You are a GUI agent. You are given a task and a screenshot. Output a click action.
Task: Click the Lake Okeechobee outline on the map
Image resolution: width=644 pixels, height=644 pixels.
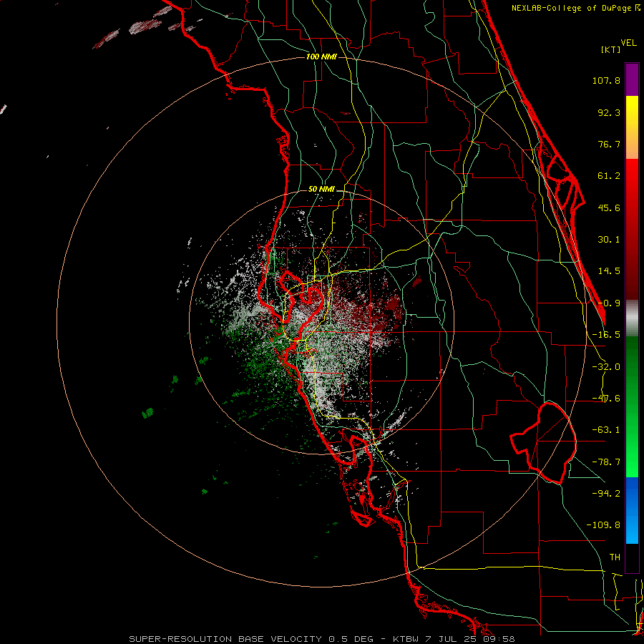point(543,443)
